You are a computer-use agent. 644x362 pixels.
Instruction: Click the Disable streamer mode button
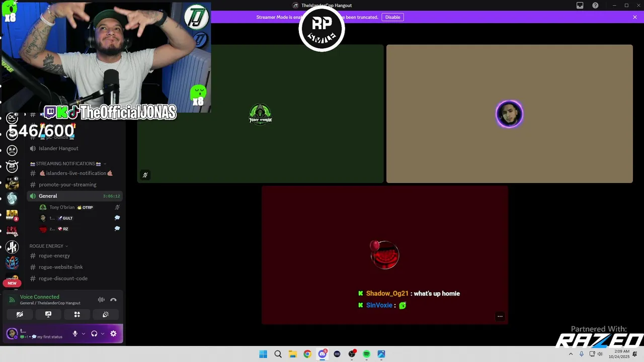point(392,17)
